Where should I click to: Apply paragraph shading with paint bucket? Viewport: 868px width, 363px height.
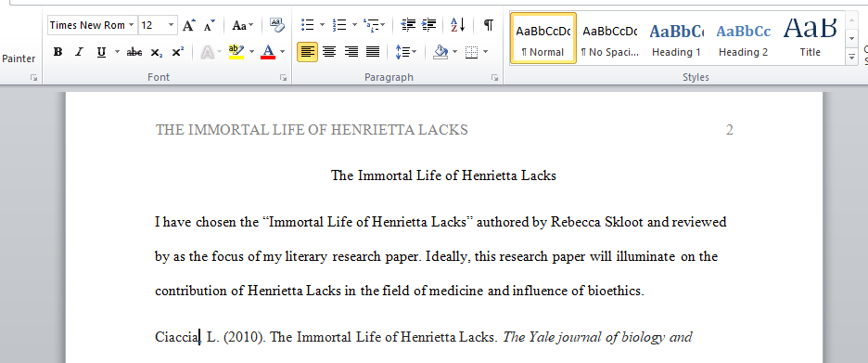[441, 52]
